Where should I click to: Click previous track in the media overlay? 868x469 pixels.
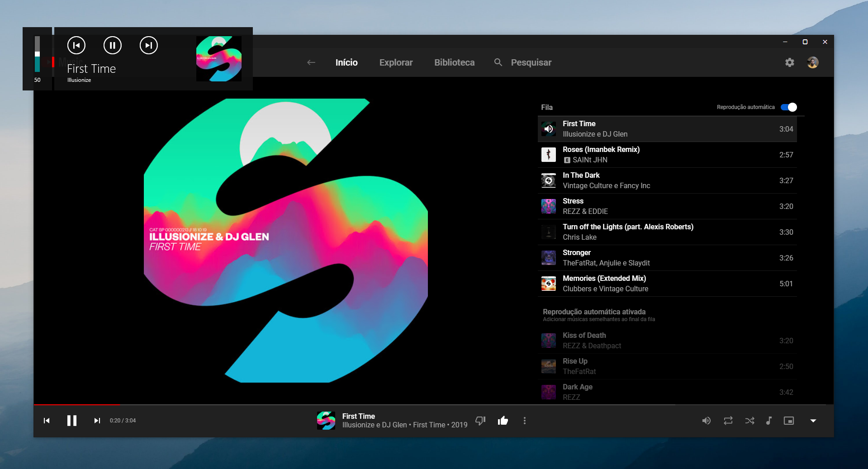76,45
